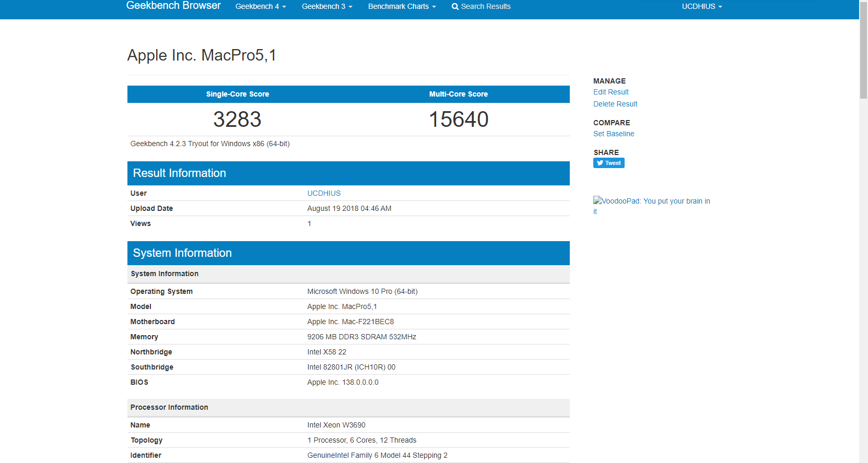Click the page title Apple Inc. MacPro5,1

coord(202,55)
